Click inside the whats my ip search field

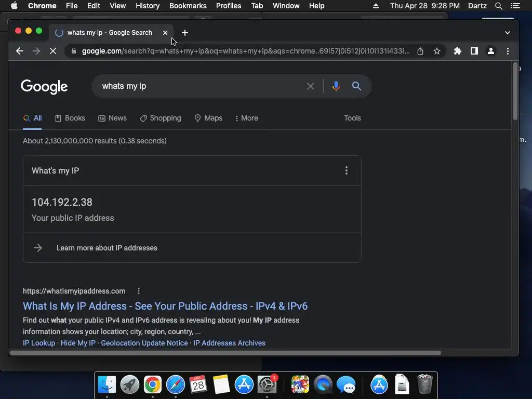200,86
